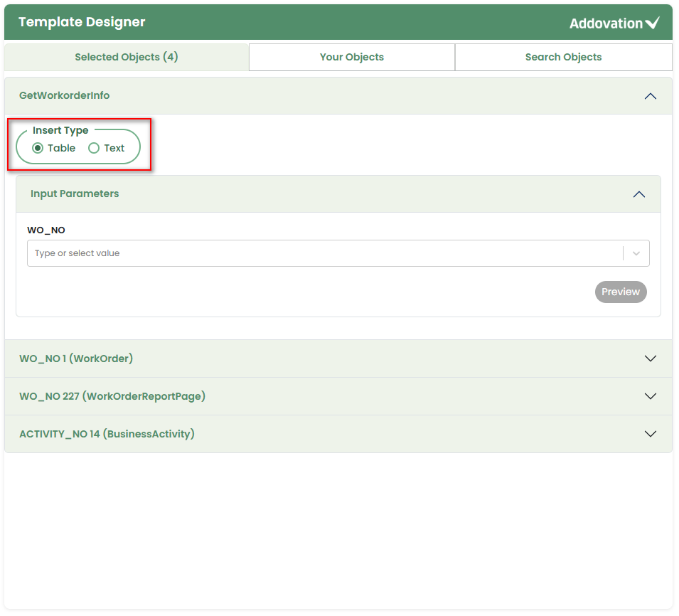
Task: Open the WO_NO 1 (WorkOrder) object row
Action: click(76, 359)
